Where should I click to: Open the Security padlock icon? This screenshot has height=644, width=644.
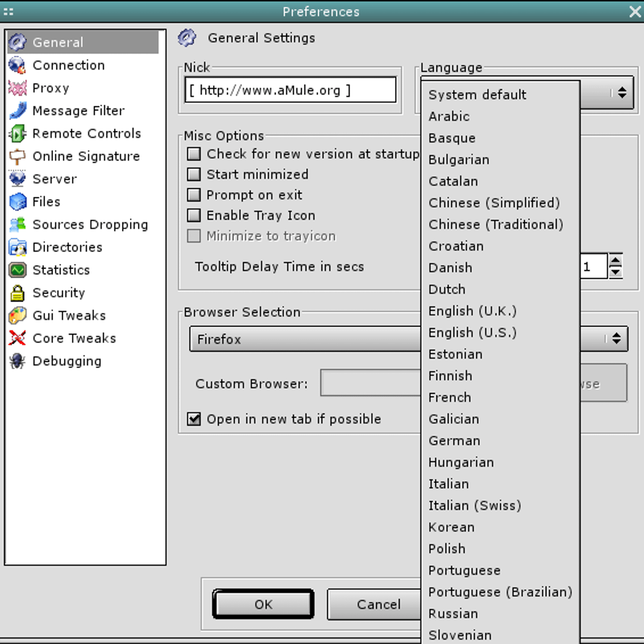pos(17,293)
